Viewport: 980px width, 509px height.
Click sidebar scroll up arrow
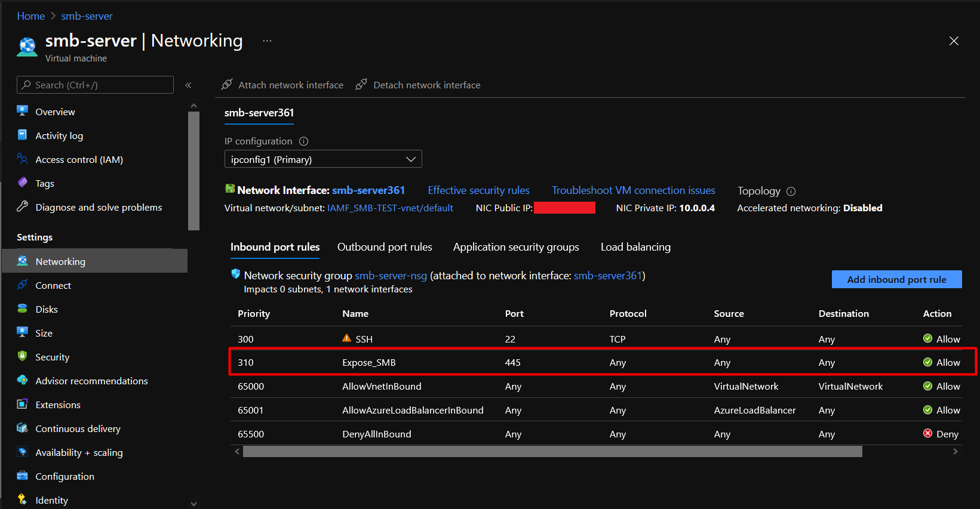pyautogui.click(x=193, y=106)
